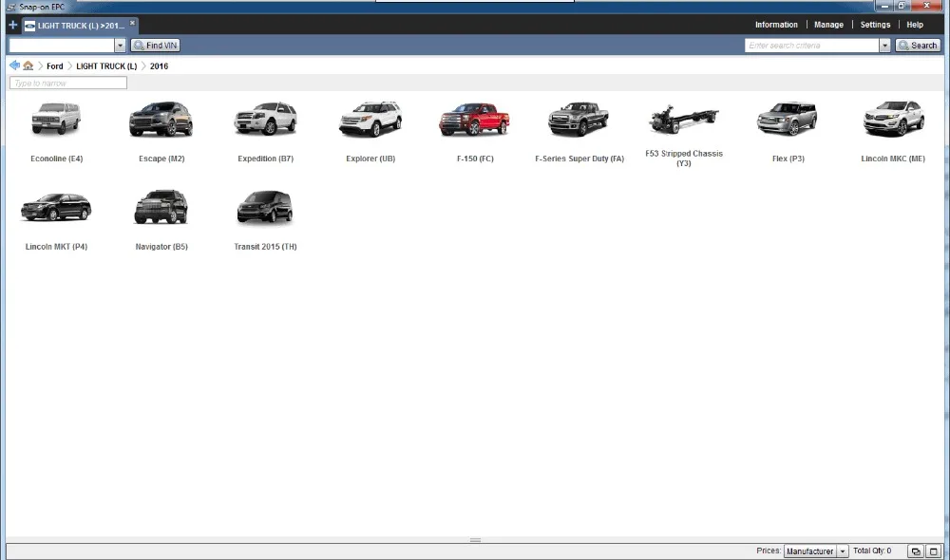Select the Lincoln MKC (ME) image
950x560 pixels.
click(893, 119)
